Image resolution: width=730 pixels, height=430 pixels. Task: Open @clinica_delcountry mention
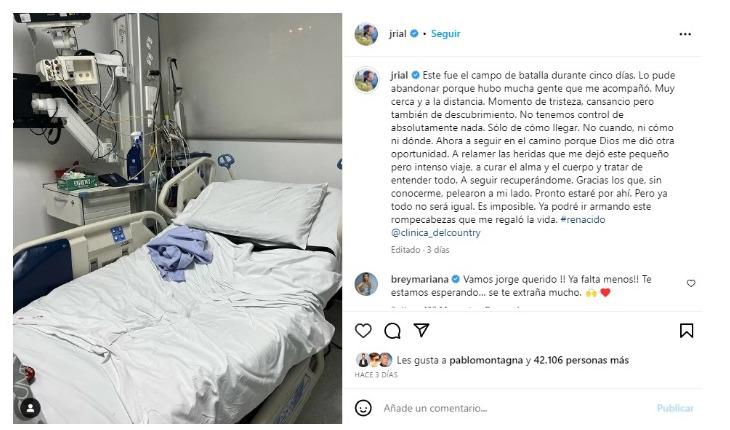435,232
